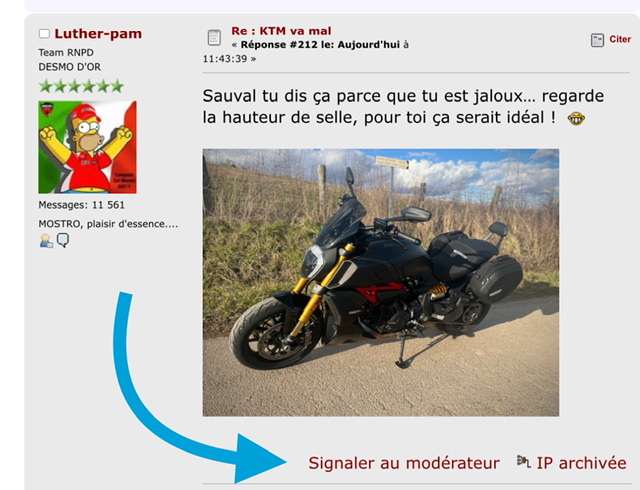Click the 'MOSTRO, plaisir d'essence' signature text
The height and width of the screenshot is (490, 640).
pos(108,224)
